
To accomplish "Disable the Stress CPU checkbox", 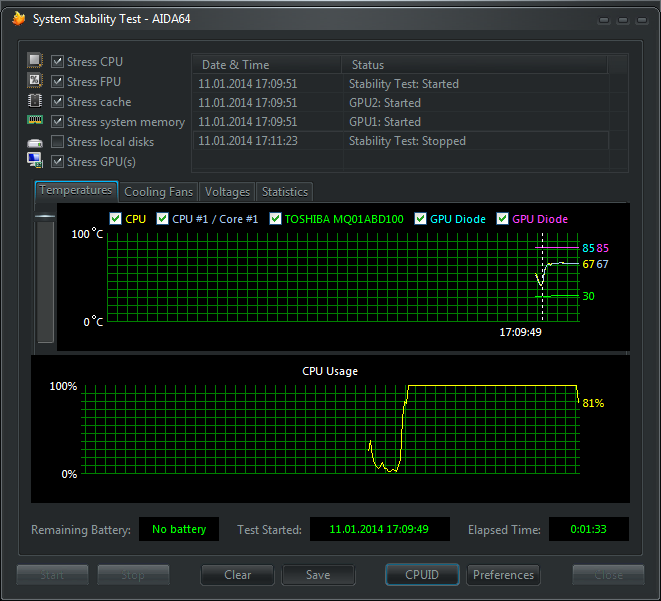I will click(x=58, y=62).
